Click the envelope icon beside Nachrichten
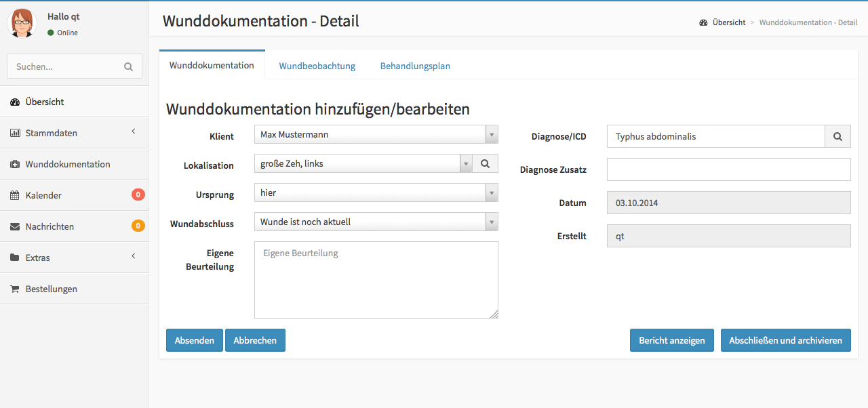868x408 pixels. [15, 226]
